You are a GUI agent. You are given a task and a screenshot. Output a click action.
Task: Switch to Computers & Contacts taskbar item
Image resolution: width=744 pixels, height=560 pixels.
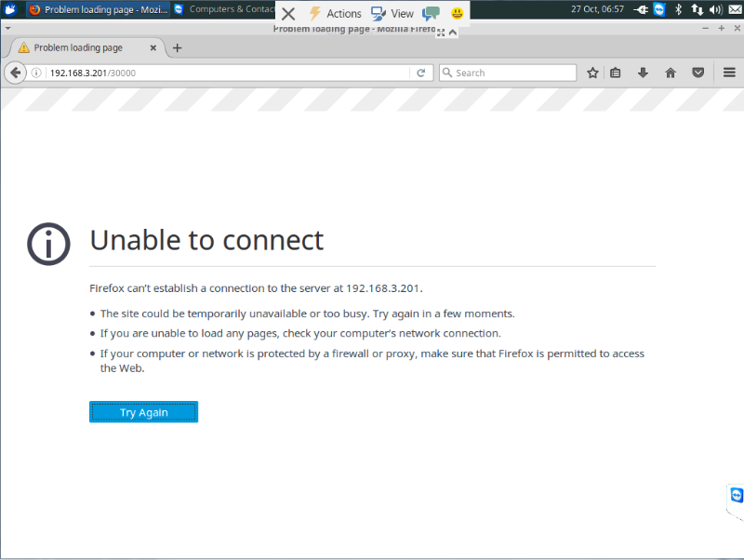[x=224, y=9]
